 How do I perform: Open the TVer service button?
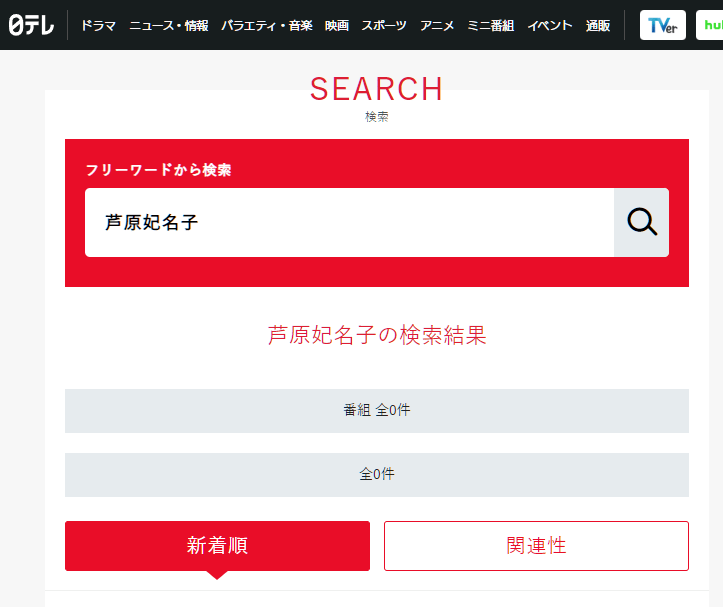[662, 25]
